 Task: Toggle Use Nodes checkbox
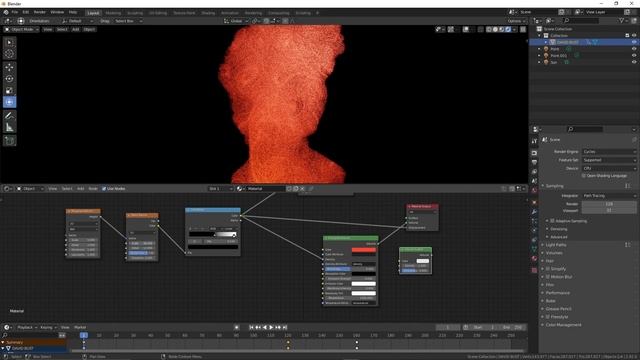pyautogui.click(x=104, y=189)
